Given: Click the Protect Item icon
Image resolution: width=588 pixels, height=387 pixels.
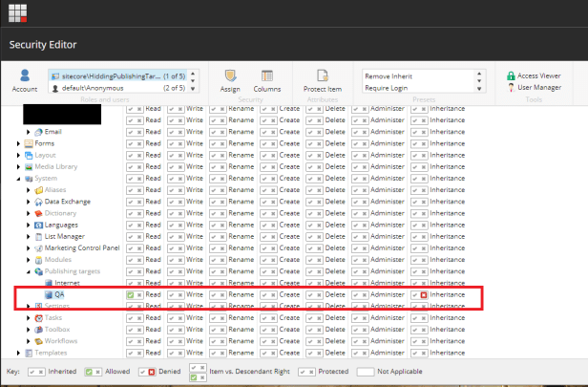Looking at the screenshot, I should [x=322, y=81].
